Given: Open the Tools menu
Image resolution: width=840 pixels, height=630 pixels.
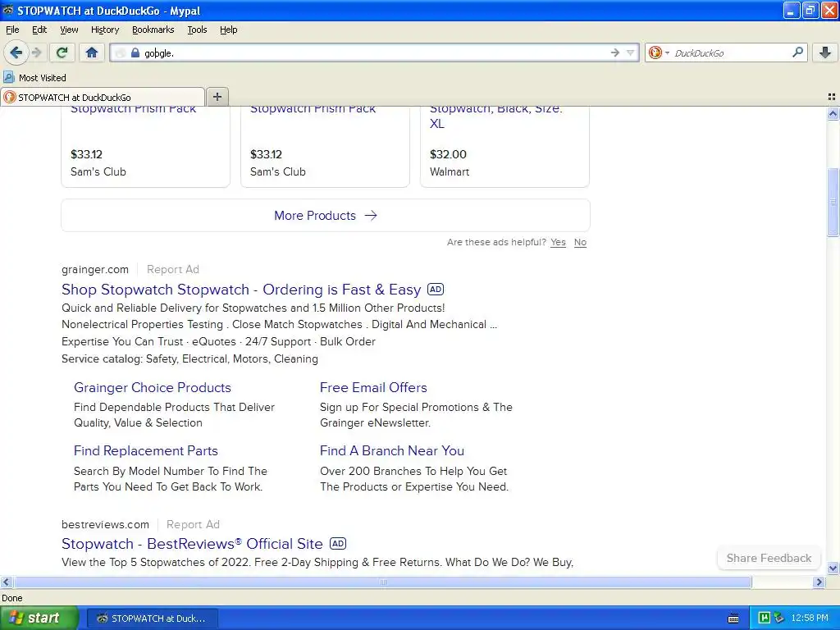Looking at the screenshot, I should [197, 30].
